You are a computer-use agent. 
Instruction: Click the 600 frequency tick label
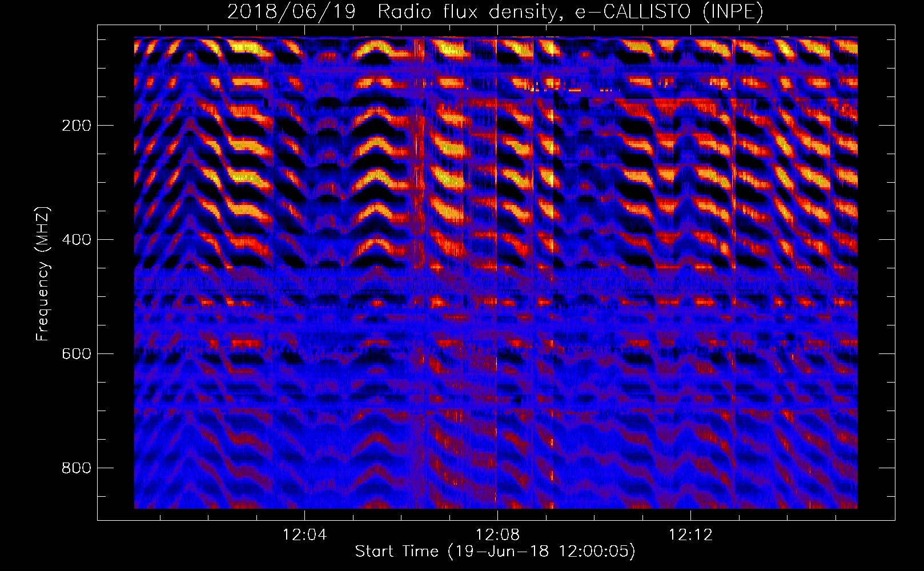77,354
